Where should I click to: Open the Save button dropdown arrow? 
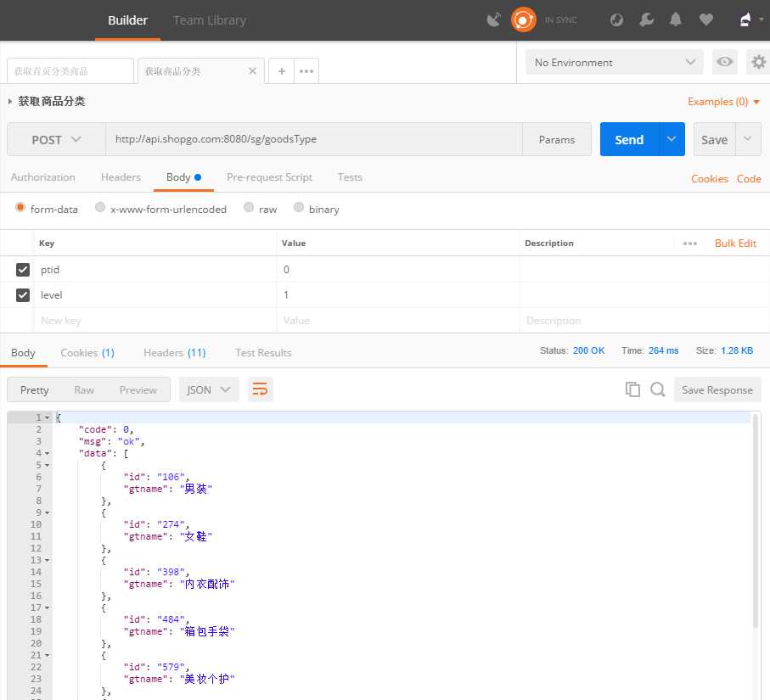pyautogui.click(x=748, y=139)
